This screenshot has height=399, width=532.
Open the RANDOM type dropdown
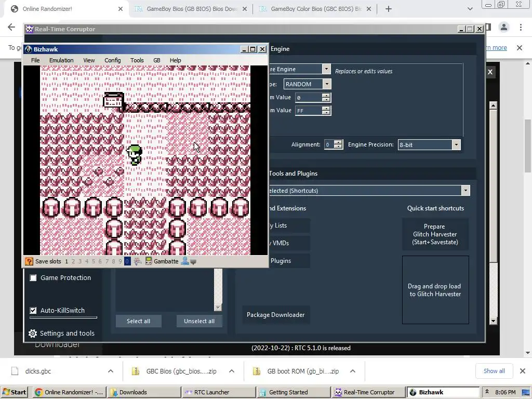point(327,84)
